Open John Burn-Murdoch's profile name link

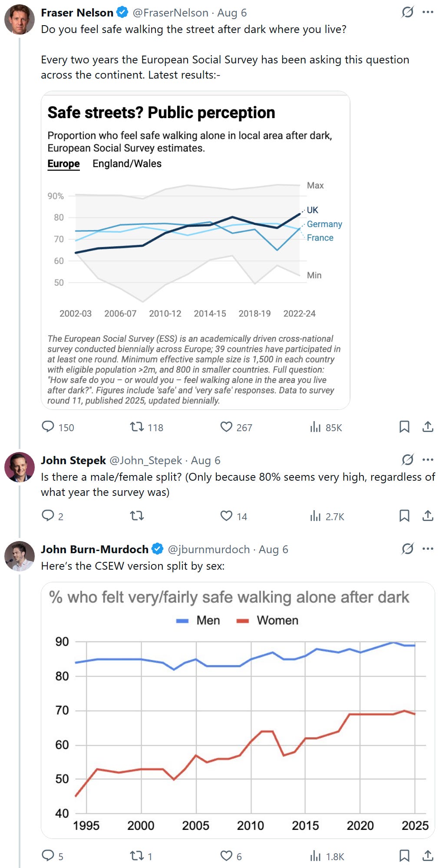point(95,549)
